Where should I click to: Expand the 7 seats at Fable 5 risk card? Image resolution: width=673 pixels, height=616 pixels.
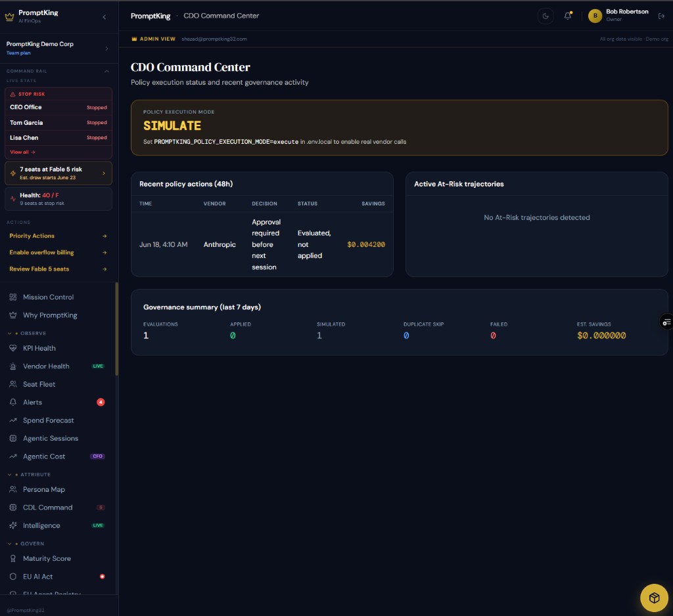(58, 173)
